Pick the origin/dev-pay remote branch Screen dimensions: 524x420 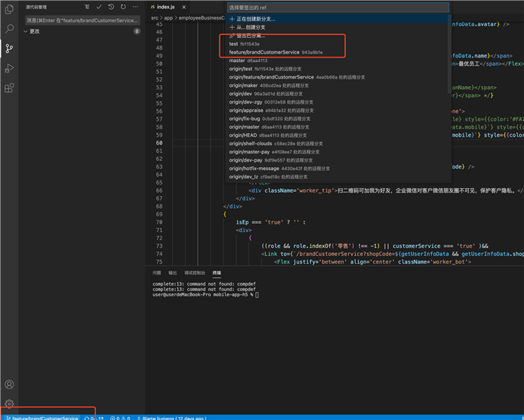pyautogui.click(x=337, y=160)
